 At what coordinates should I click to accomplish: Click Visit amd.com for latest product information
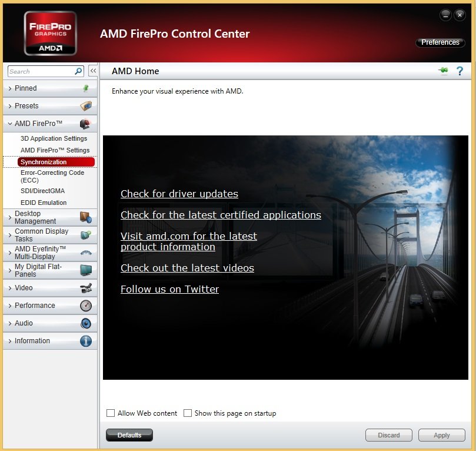(x=189, y=241)
